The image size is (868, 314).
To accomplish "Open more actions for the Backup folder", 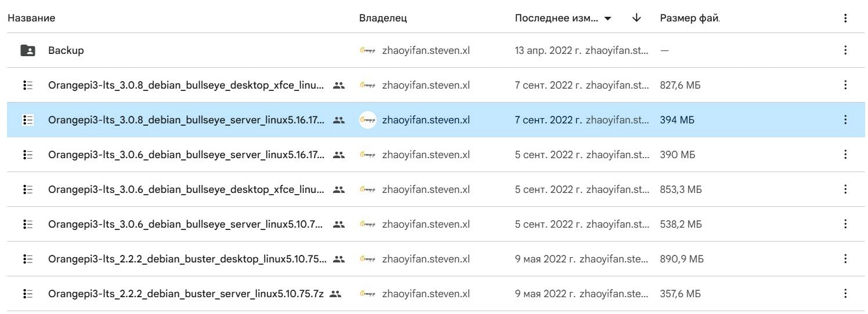I will (845, 50).
